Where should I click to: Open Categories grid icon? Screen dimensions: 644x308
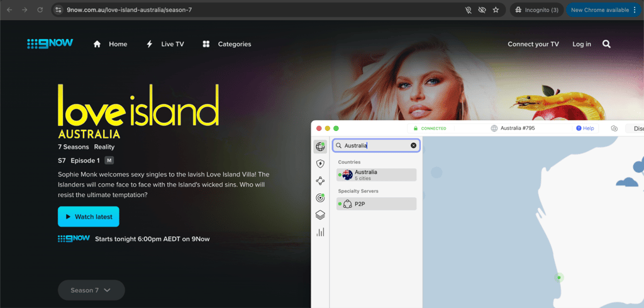click(x=206, y=44)
